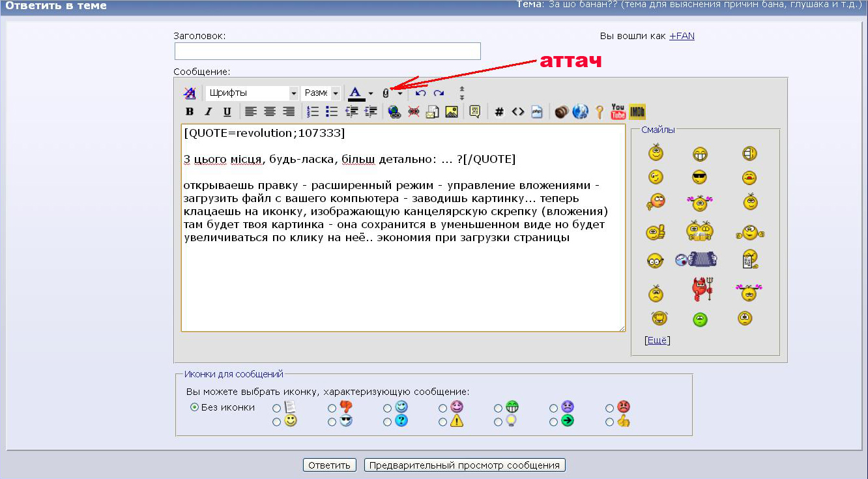Open the +FAN user profile link
The image size is (868, 479).
click(x=682, y=36)
